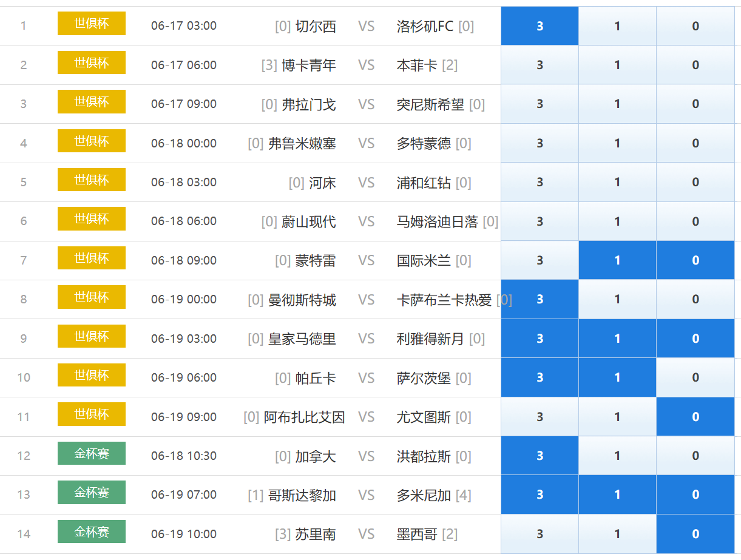Choose 1 in the 阿布扎比艾因 row
The image size is (741, 560).
tap(617, 417)
